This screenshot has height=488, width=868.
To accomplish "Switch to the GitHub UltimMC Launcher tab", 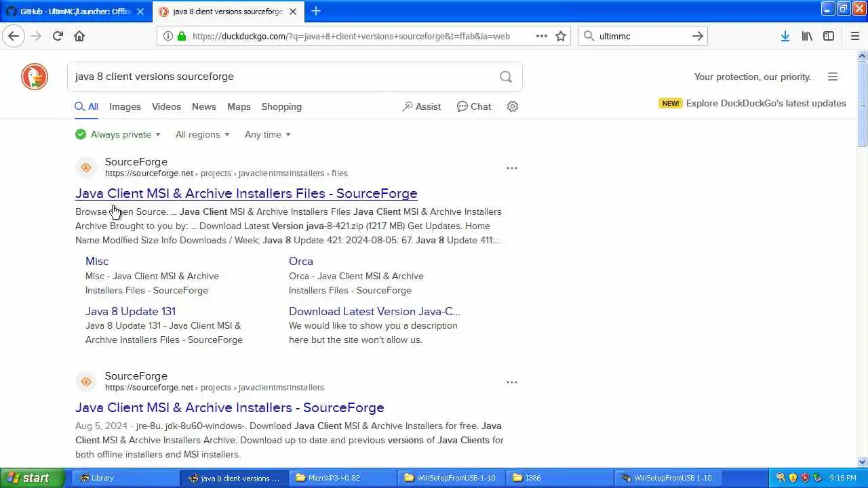I will point(75,12).
